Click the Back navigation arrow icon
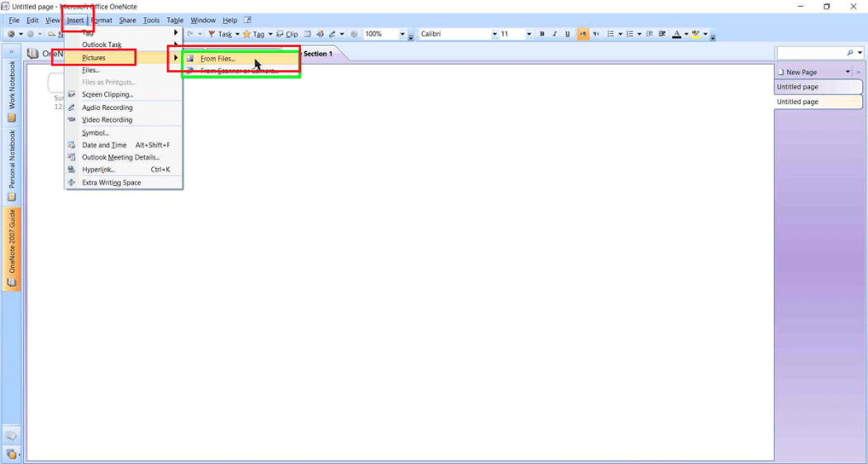The image size is (868, 464). pos(11,34)
